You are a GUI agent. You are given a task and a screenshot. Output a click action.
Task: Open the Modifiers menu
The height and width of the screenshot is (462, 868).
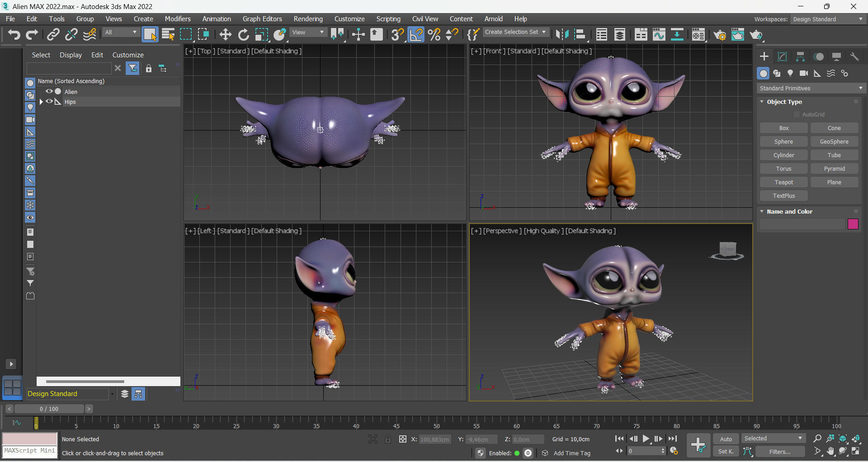click(x=178, y=19)
